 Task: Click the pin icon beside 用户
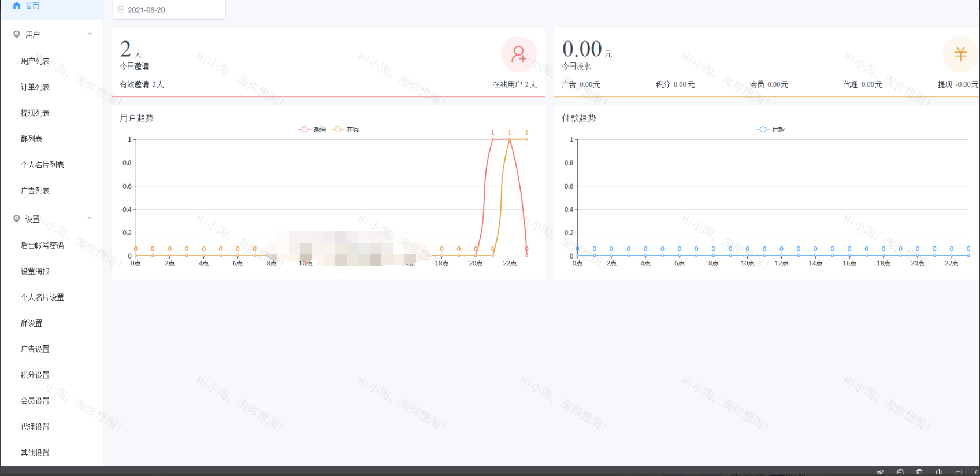[17, 34]
